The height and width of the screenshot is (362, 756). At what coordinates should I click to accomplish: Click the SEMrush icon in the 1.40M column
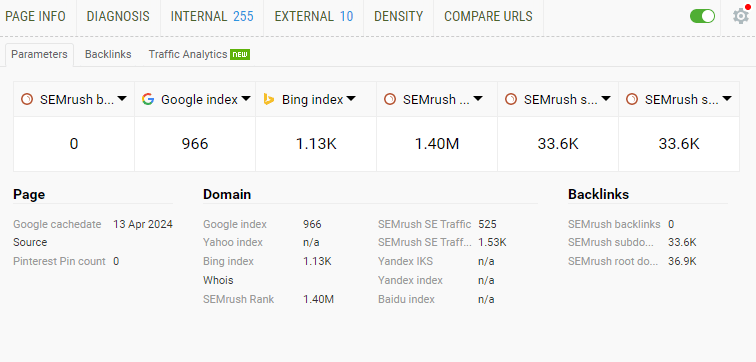coord(390,99)
